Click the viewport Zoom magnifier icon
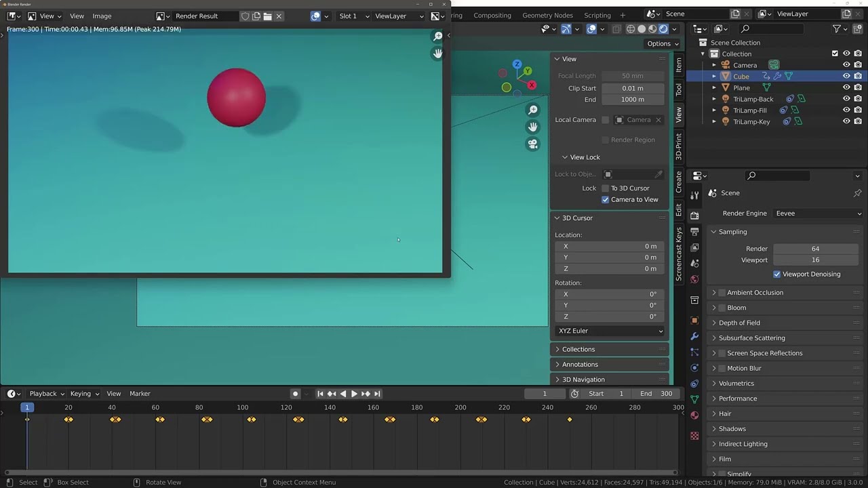Screen dimensions: 868x488 coord(533,109)
